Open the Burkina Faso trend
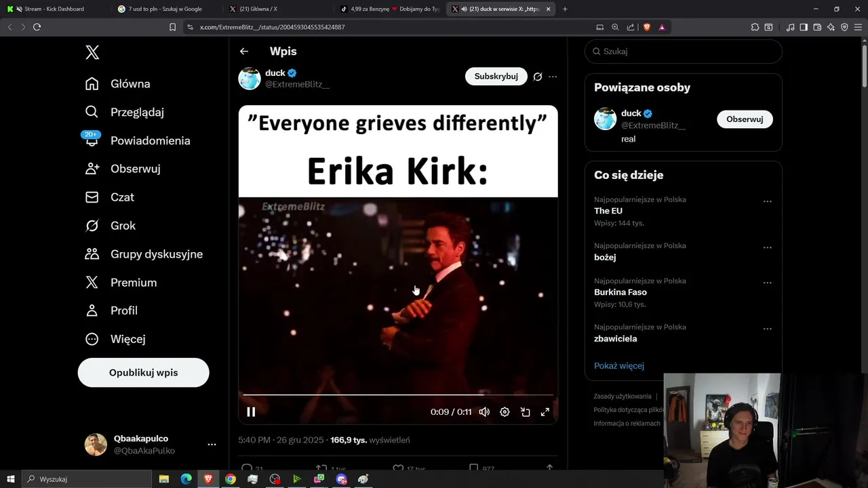Screen dimensions: 868x488 point(620,292)
